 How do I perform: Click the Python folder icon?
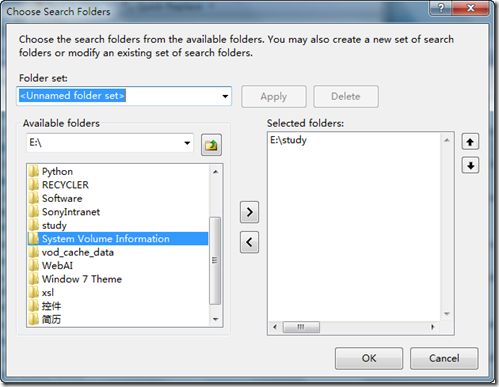coord(34,171)
